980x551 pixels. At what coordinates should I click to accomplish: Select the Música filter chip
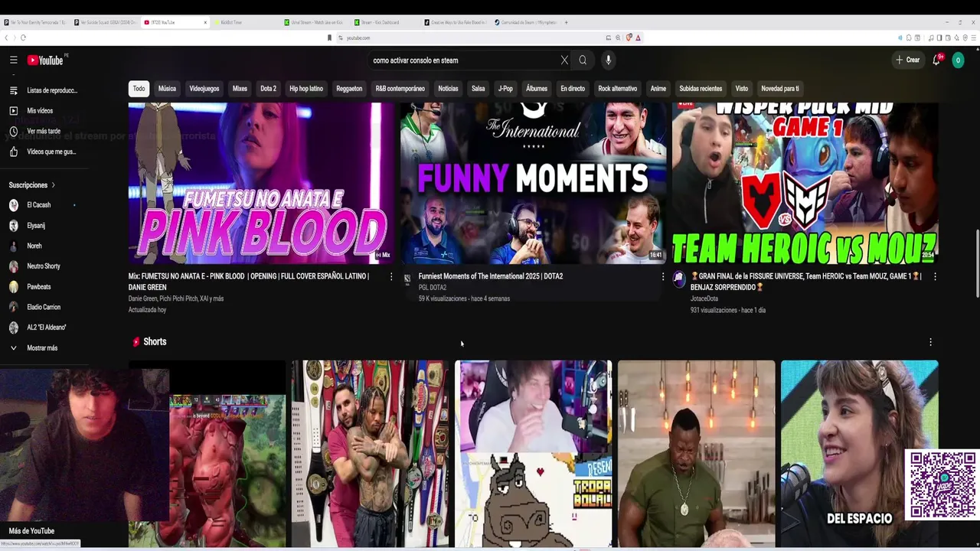[x=167, y=89]
